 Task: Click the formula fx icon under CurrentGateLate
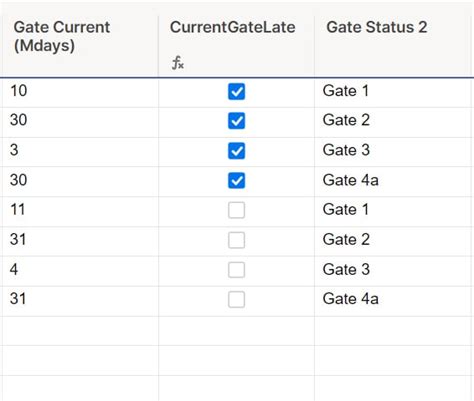[x=178, y=63]
